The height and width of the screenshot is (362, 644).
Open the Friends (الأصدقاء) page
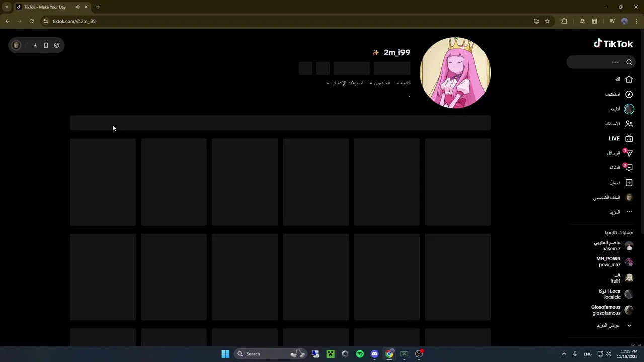pos(619,124)
